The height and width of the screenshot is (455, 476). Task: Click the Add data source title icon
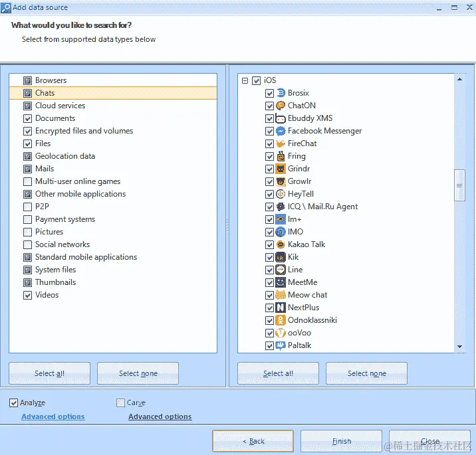pos(6,8)
